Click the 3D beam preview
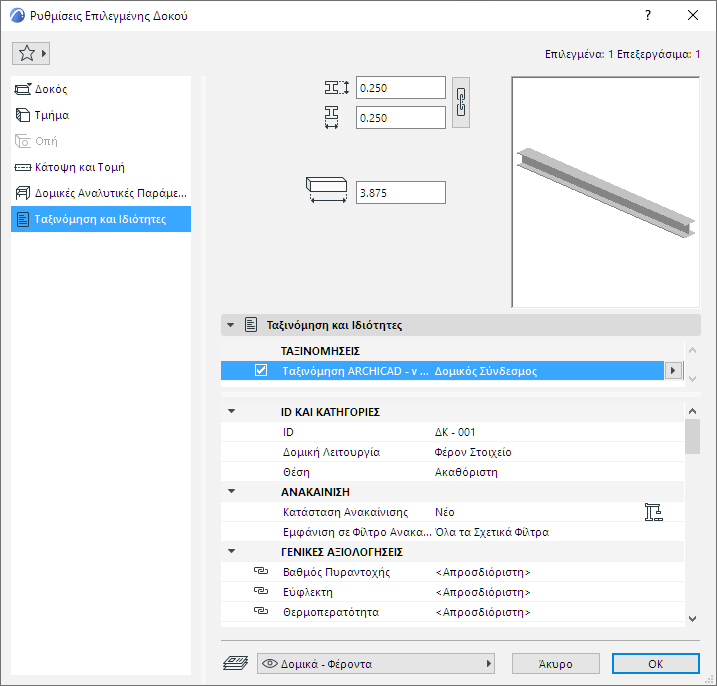The image size is (717, 686). coord(605,192)
